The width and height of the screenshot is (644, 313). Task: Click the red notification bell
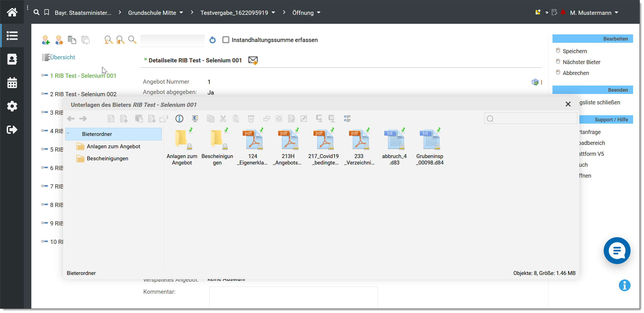[563, 12]
